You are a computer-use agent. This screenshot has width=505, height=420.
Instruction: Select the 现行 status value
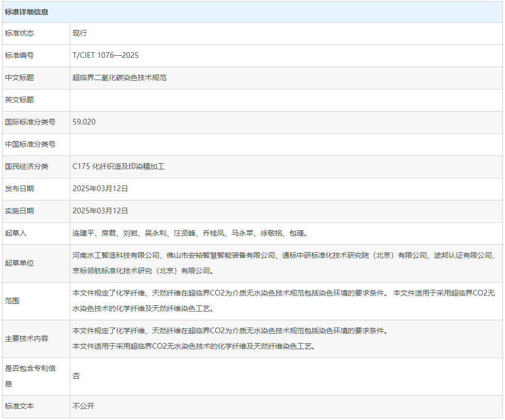[x=80, y=33]
